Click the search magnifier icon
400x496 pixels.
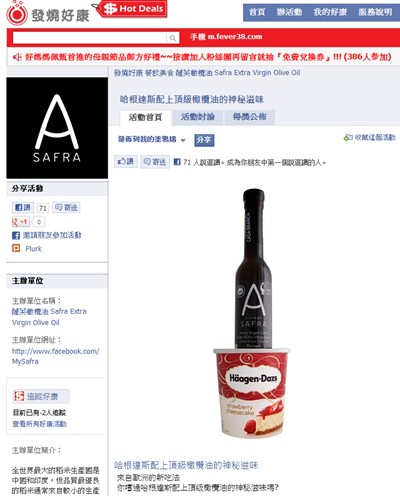pos(173,38)
